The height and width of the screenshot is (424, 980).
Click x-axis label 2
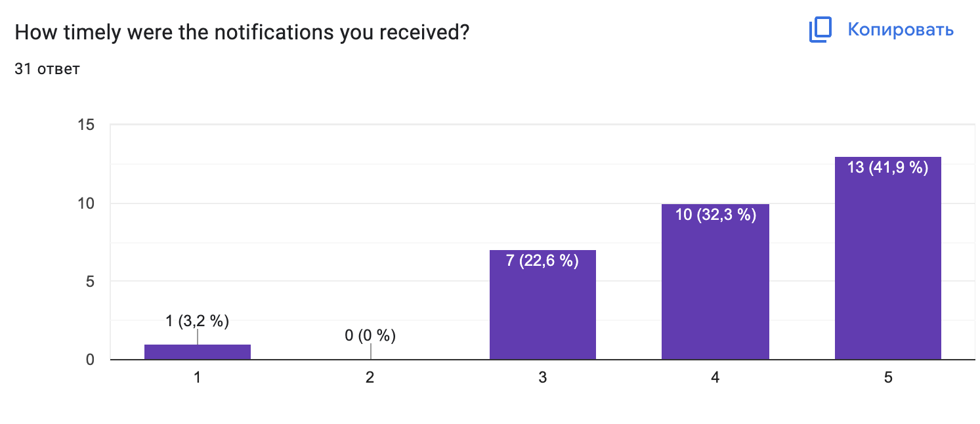click(x=370, y=378)
